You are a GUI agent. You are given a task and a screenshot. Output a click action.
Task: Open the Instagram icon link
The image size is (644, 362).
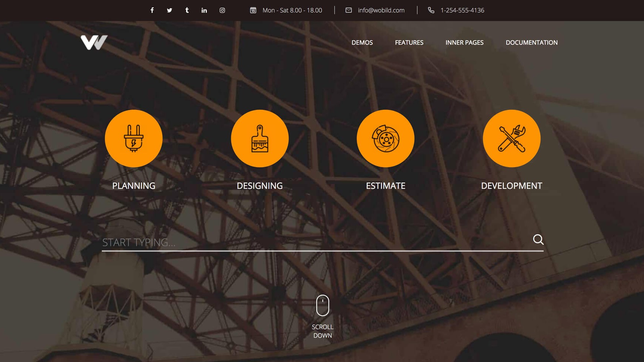pyautogui.click(x=222, y=10)
